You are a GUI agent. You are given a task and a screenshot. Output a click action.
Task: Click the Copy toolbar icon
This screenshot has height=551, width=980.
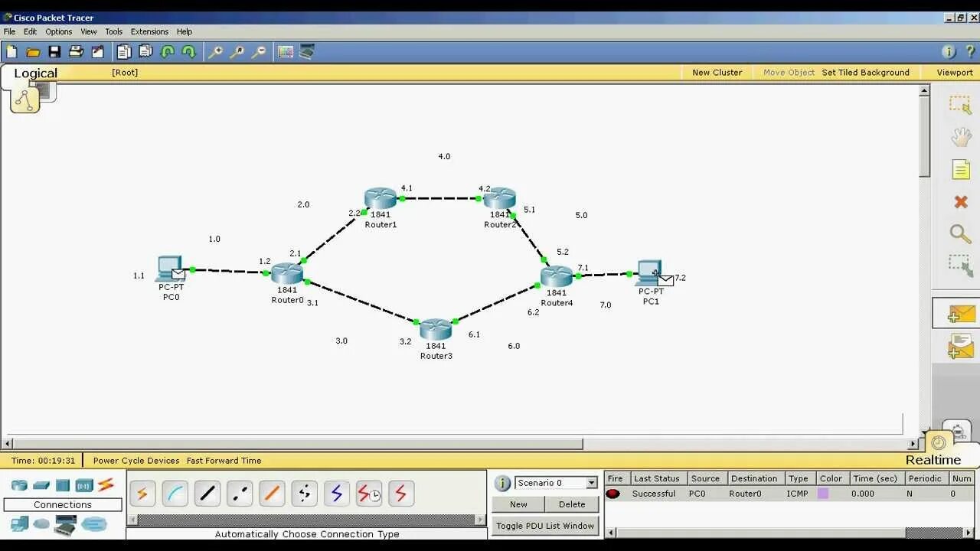(x=124, y=52)
